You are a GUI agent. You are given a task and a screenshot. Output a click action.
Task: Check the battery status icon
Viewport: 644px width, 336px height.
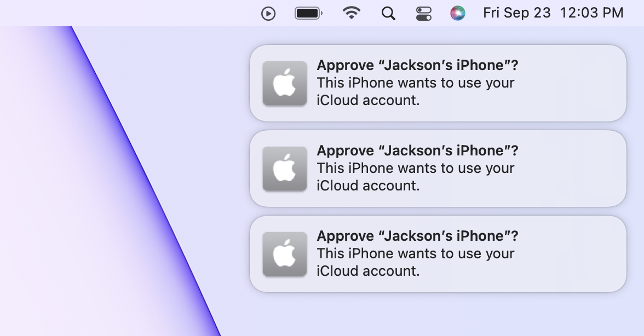pos(308,14)
